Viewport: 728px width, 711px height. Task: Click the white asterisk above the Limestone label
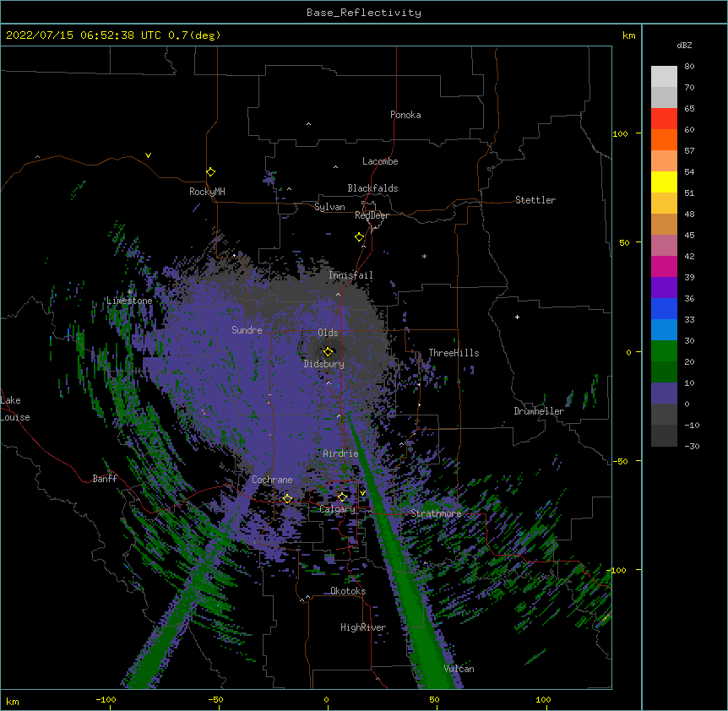click(129, 291)
